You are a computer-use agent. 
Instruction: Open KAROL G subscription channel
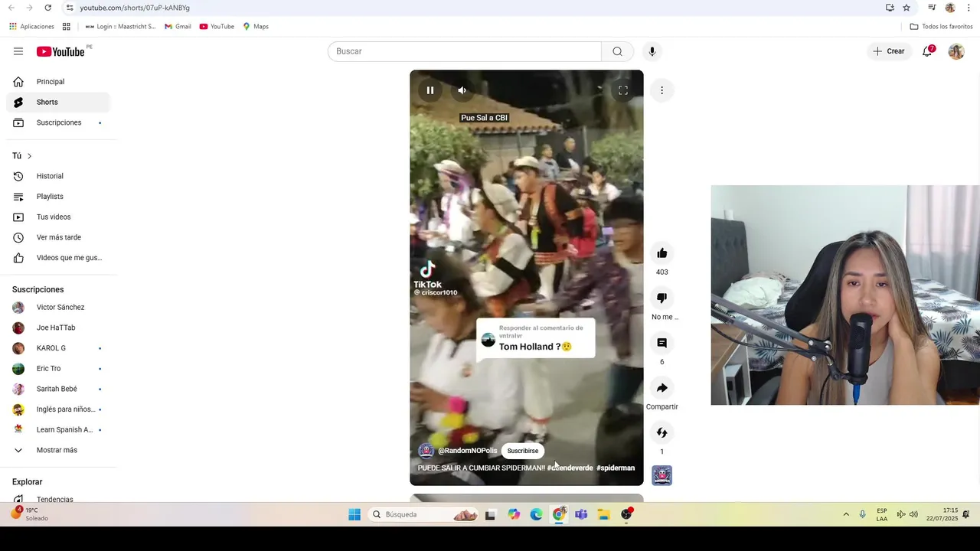pyautogui.click(x=58, y=348)
